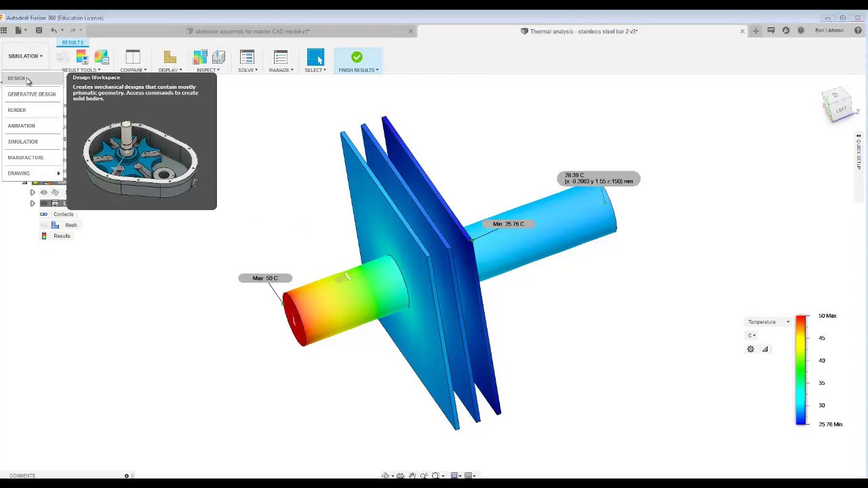Image resolution: width=868 pixels, height=488 pixels.
Task: Open the Ben Liahman account menu
Action: [x=829, y=30]
